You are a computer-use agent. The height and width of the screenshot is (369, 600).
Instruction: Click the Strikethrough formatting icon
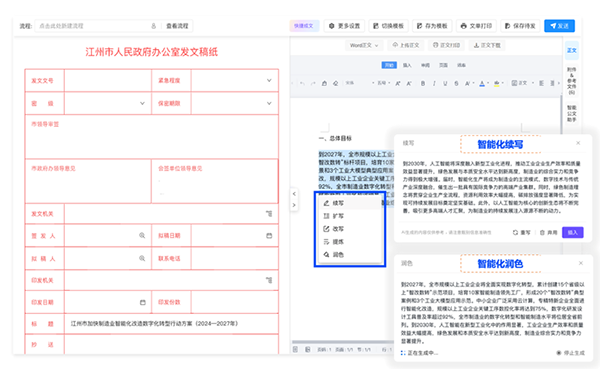click(x=456, y=83)
